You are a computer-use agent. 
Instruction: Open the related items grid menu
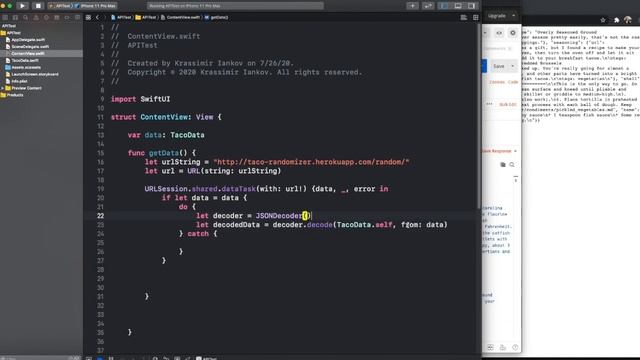89,18
